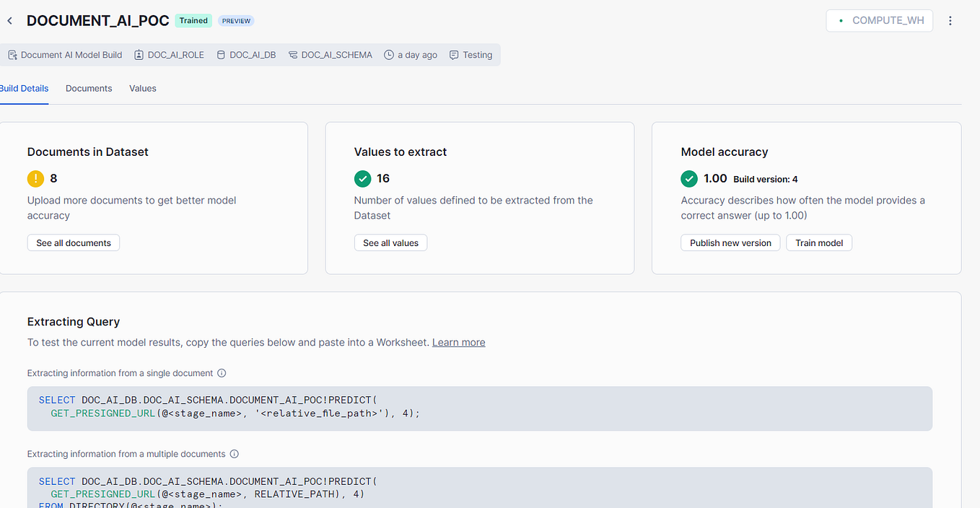The image size is (980, 508).
Task: Click the role icon beside DOC_AI_ROLE
Action: (x=137, y=54)
